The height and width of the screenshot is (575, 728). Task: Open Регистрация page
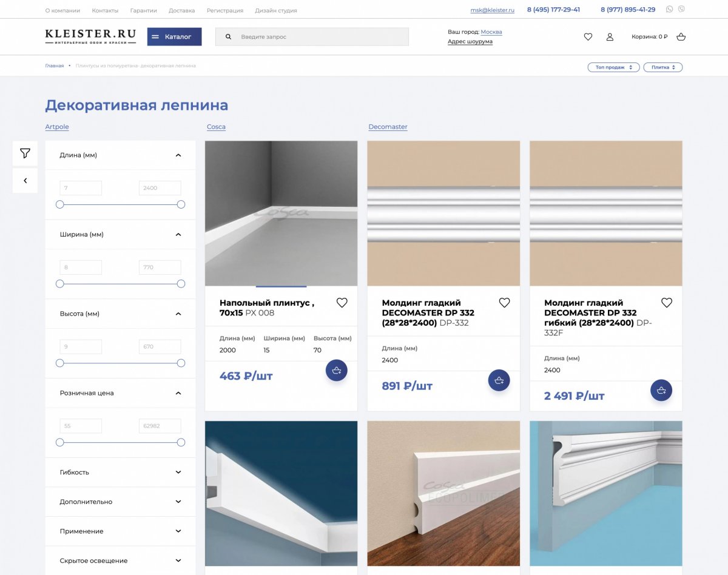[x=225, y=10]
